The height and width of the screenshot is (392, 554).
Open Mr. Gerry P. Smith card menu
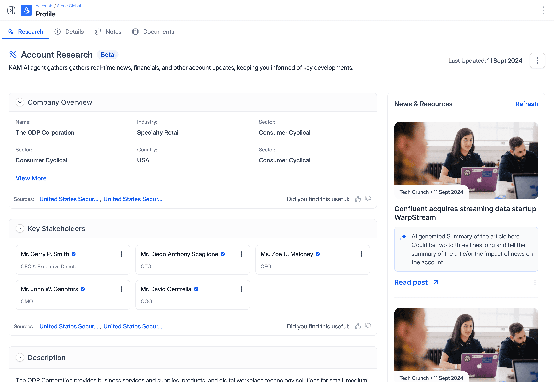(x=121, y=254)
